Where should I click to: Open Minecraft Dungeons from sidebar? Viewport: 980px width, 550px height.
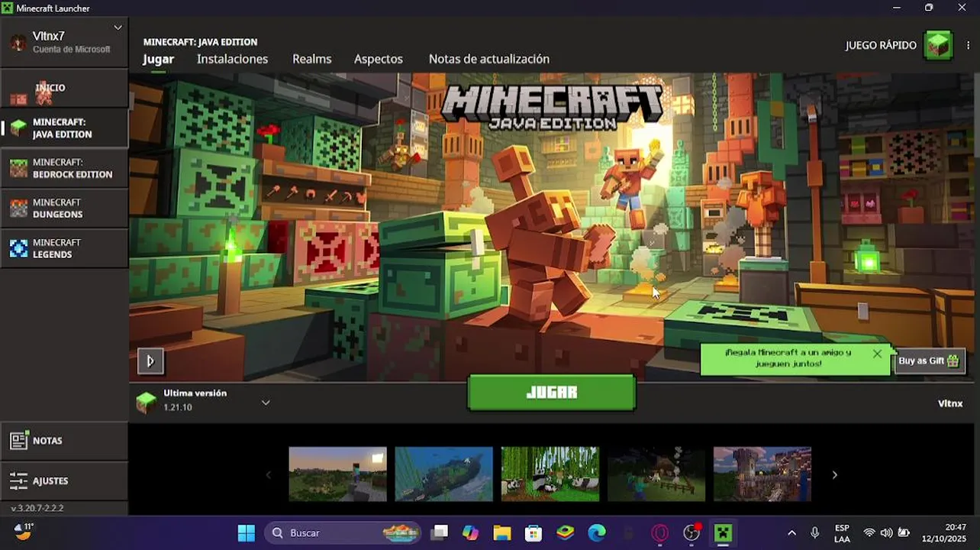[64, 209]
